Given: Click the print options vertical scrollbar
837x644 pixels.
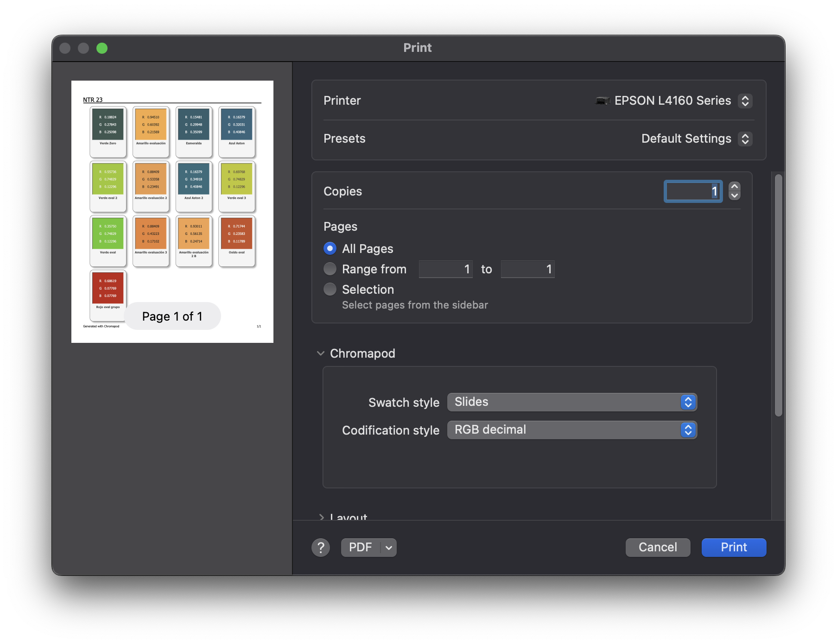Looking at the screenshot, I should (779, 296).
